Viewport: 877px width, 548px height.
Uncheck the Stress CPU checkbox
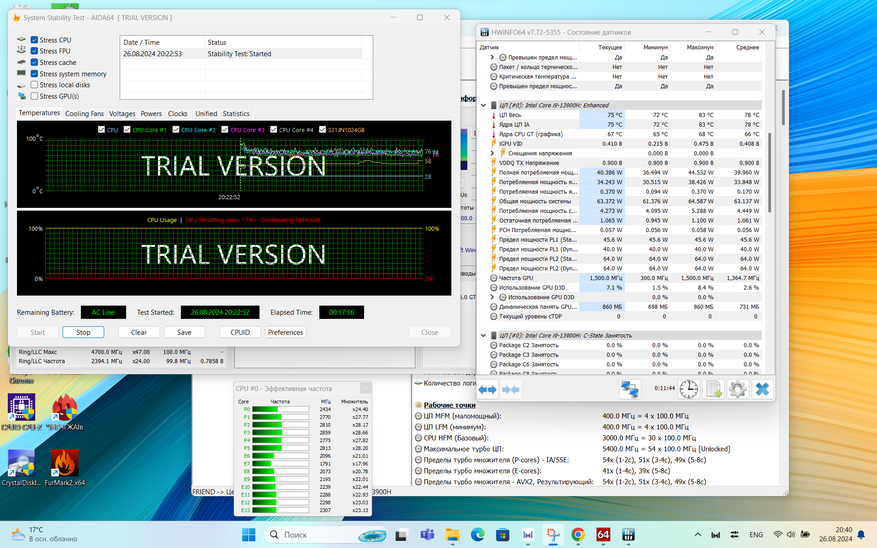(35, 39)
